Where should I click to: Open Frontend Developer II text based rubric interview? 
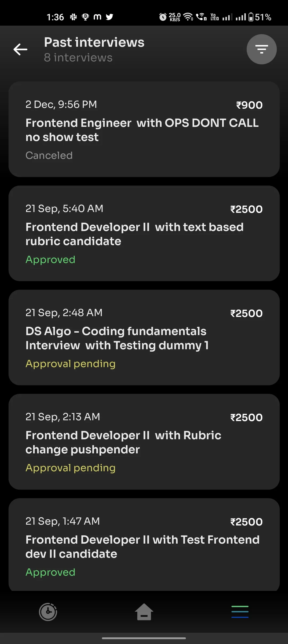[x=144, y=233]
